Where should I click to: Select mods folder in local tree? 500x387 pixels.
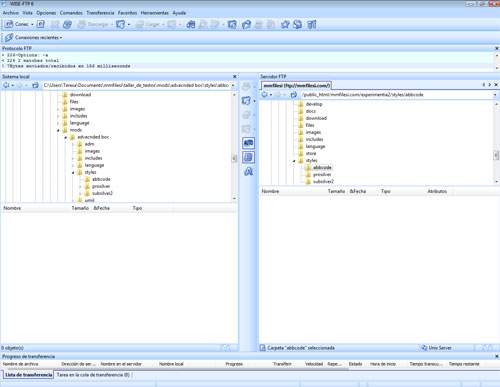point(76,130)
